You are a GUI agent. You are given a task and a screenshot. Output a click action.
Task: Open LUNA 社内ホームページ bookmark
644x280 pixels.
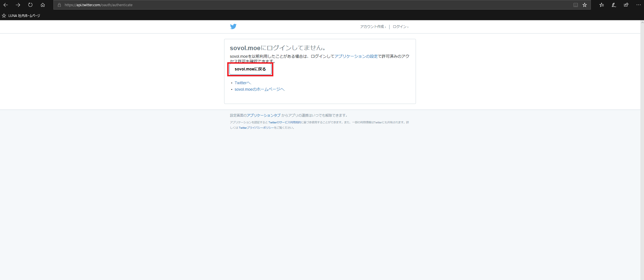click(21, 16)
